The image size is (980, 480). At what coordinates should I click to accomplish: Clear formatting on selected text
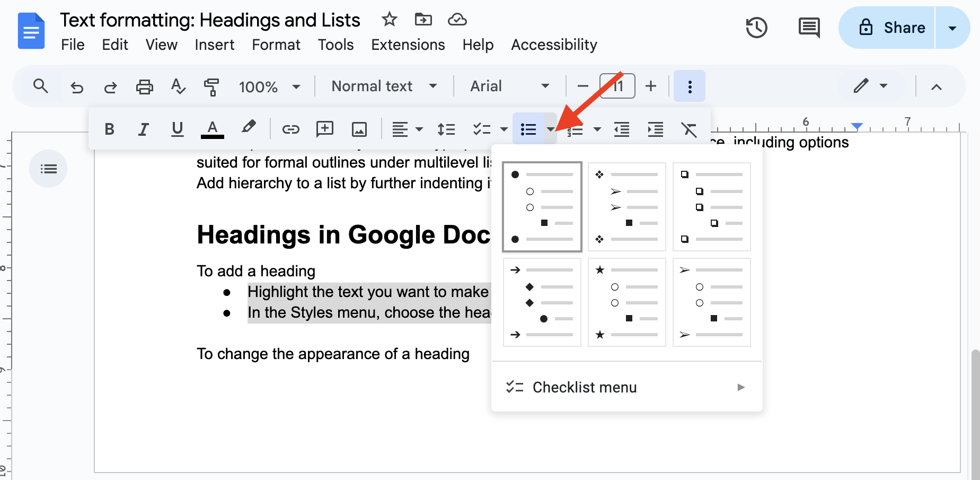click(x=690, y=128)
